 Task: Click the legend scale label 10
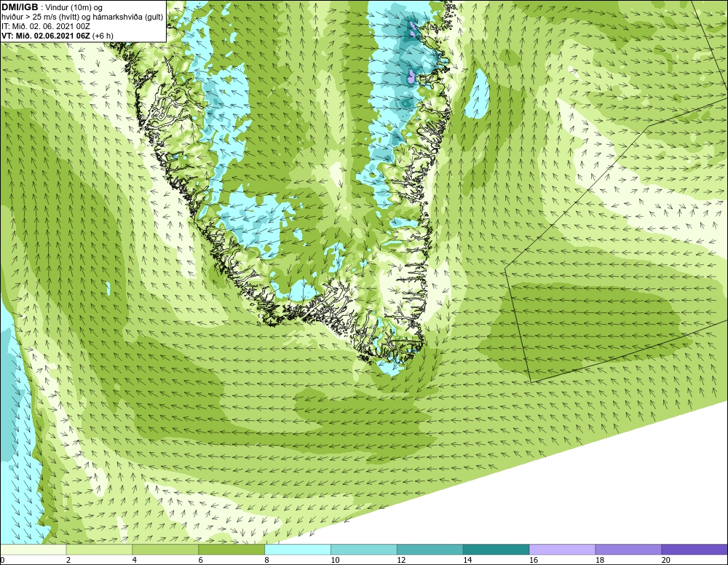[x=335, y=560]
